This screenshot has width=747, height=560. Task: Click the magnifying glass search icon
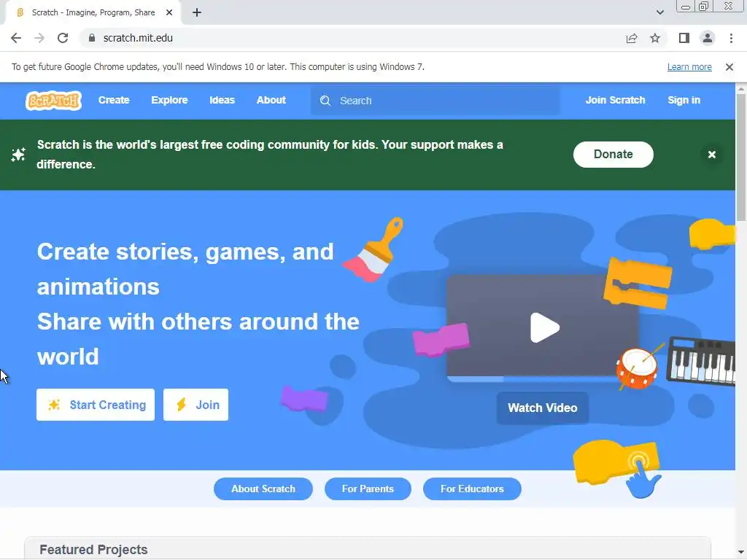point(325,101)
